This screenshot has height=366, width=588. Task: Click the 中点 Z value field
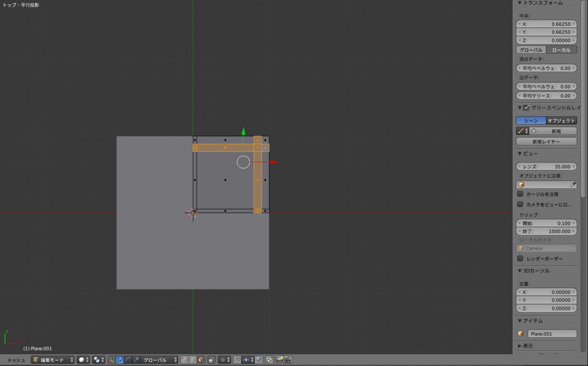tap(547, 41)
